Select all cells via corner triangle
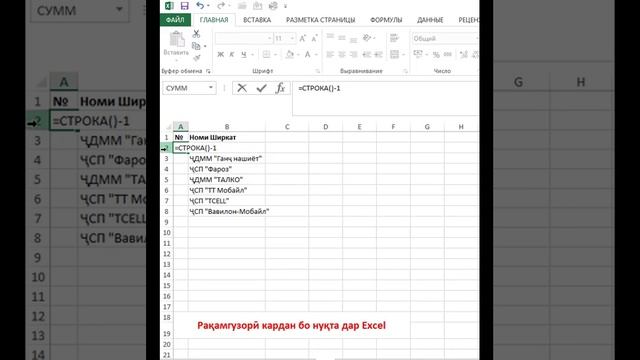 point(168,127)
